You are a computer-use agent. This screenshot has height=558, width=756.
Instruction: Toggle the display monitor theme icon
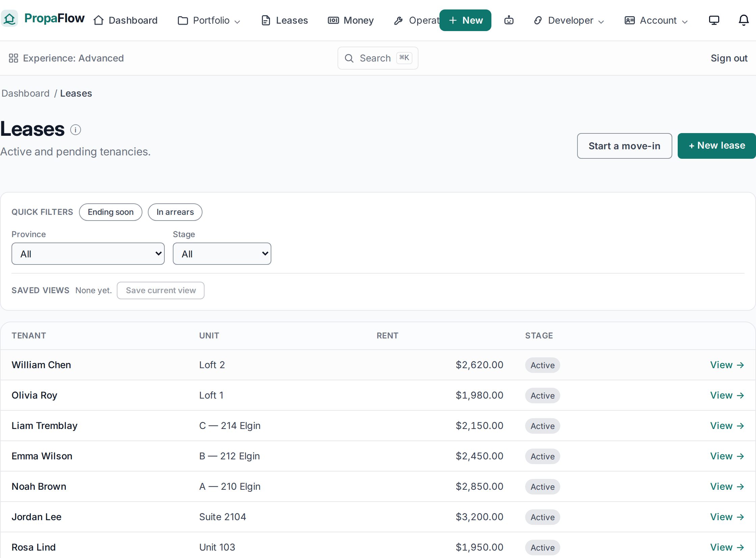(x=714, y=20)
